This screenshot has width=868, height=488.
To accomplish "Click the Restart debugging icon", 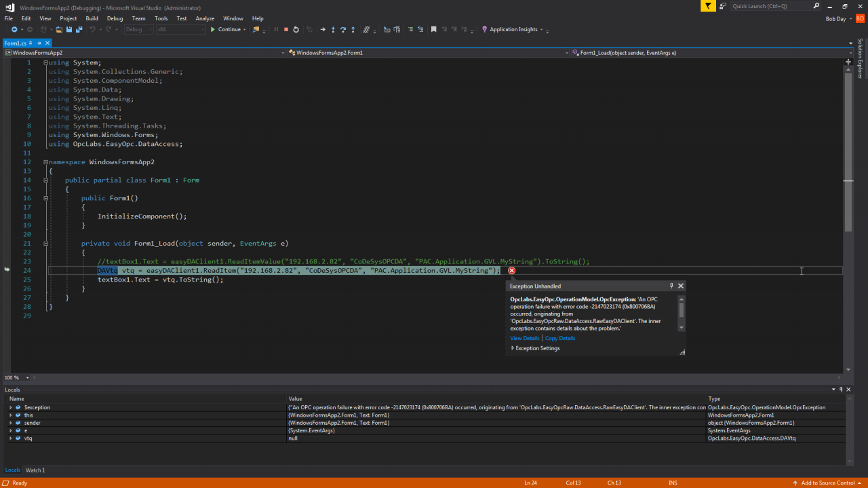I will click(x=296, y=30).
